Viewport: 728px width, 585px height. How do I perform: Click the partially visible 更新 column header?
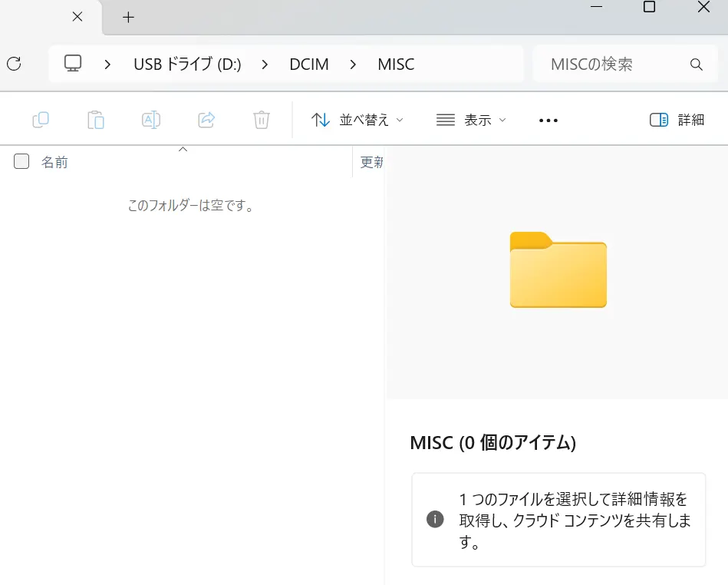pos(371,162)
